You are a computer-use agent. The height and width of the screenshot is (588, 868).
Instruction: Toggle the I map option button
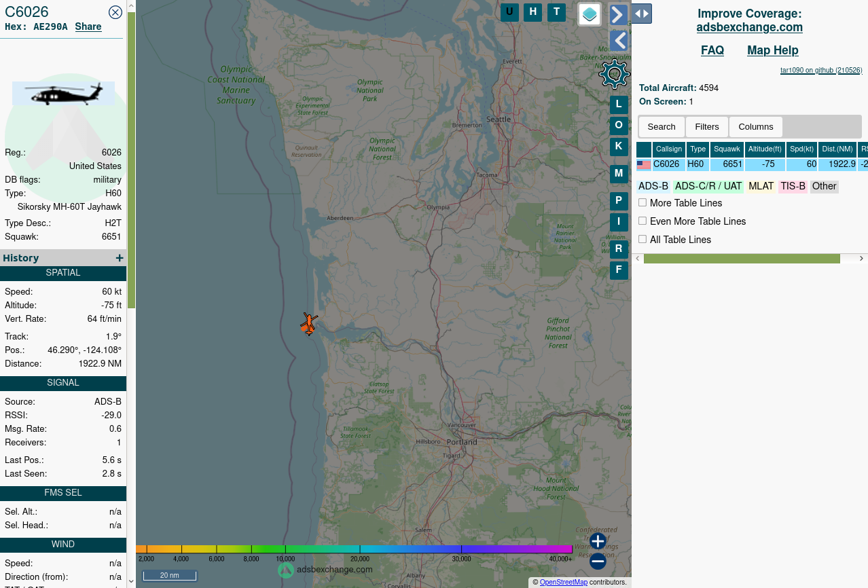[x=619, y=222]
